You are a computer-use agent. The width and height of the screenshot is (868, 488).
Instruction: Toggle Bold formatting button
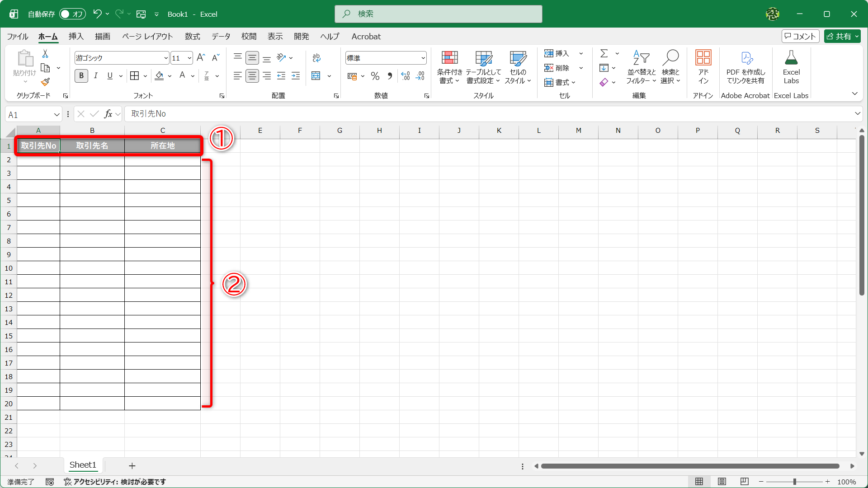point(81,76)
